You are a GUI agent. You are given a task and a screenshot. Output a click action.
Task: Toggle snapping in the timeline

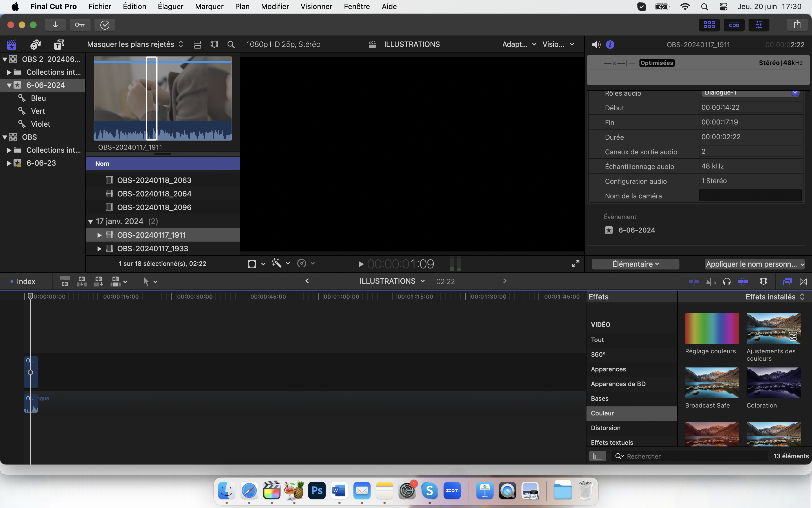tap(743, 282)
